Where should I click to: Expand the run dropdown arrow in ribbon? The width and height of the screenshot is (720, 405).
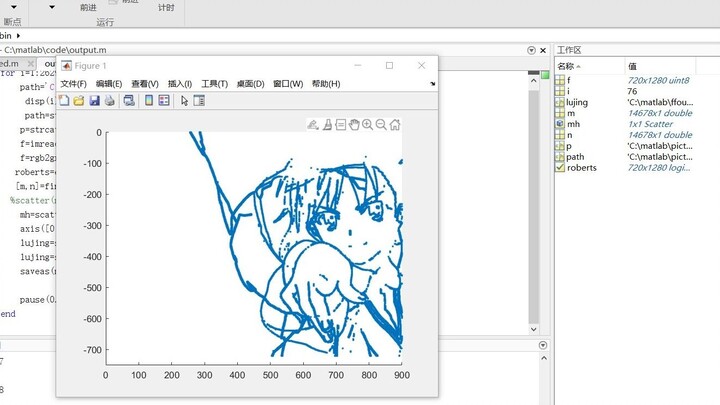click(52, 7)
